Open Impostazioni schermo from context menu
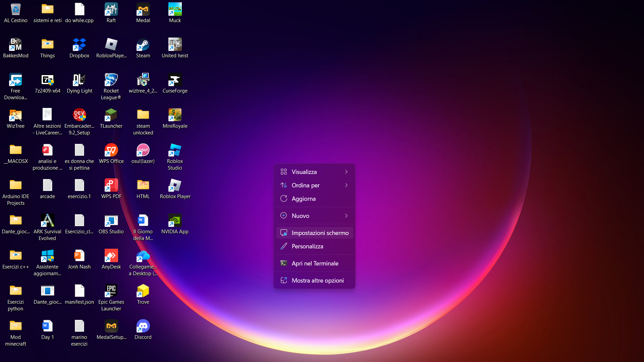This screenshot has width=644, height=362. 320,233
